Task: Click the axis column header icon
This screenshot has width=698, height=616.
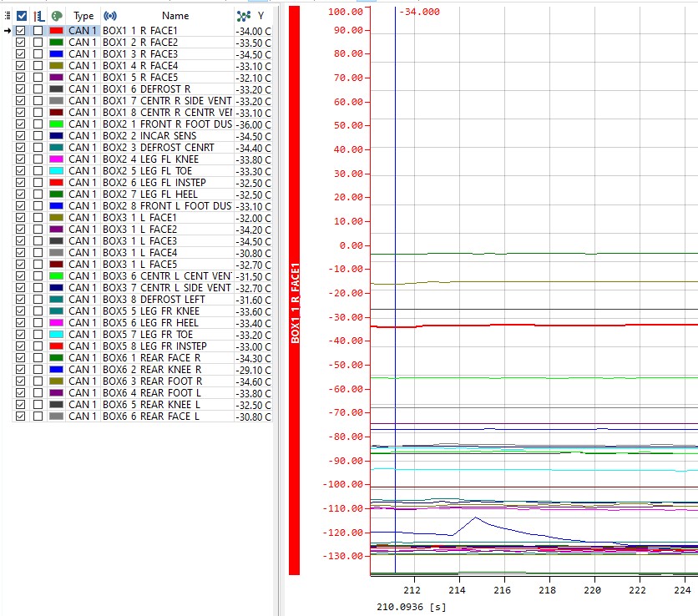Action: (38, 16)
